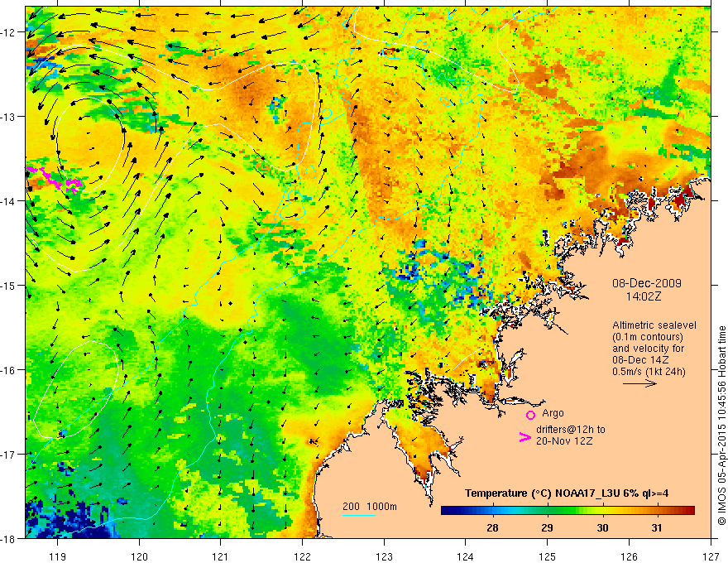
Task: Click the longitude axis label 120
Action: pos(139,556)
